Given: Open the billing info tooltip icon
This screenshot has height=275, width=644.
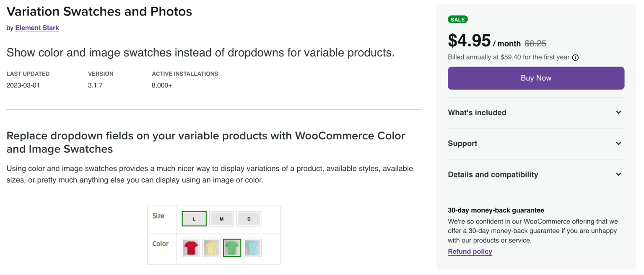Looking at the screenshot, I should [x=575, y=57].
